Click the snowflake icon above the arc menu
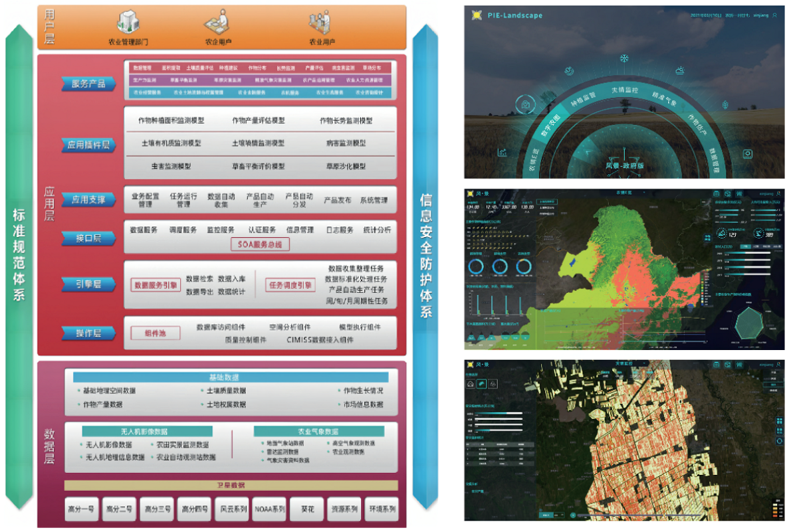The height and width of the screenshot is (532, 791). (x=623, y=58)
